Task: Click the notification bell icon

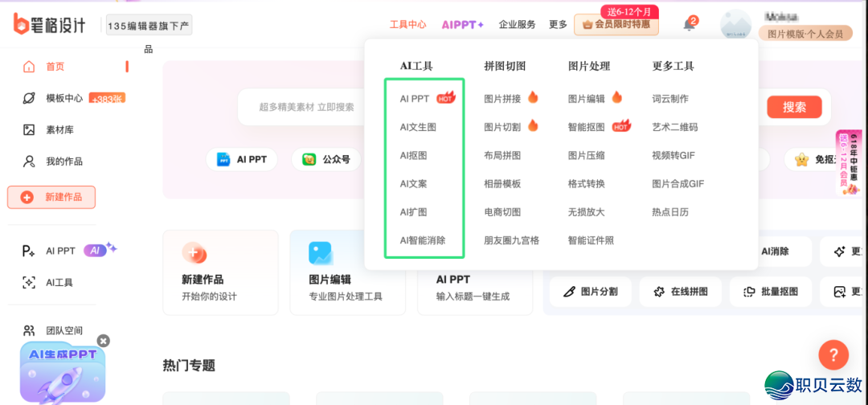Action: (688, 25)
